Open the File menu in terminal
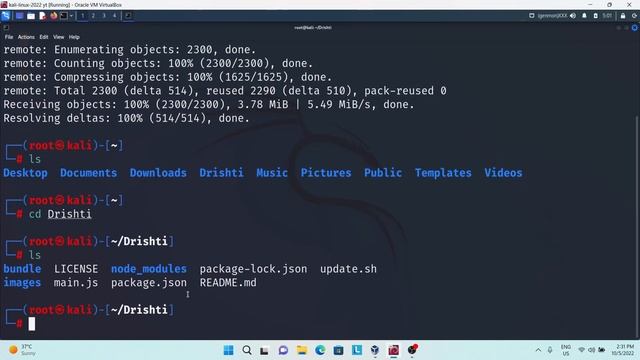The width and height of the screenshot is (640, 360). [9, 37]
